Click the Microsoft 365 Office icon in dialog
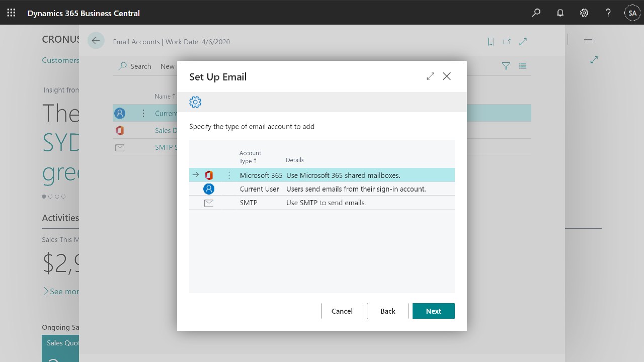644x362 pixels. [209, 175]
